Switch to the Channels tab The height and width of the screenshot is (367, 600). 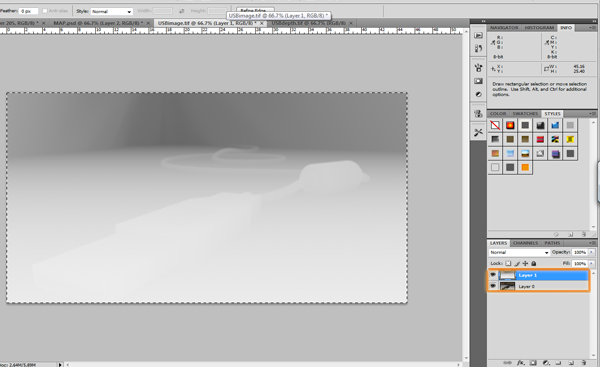coord(525,243)
